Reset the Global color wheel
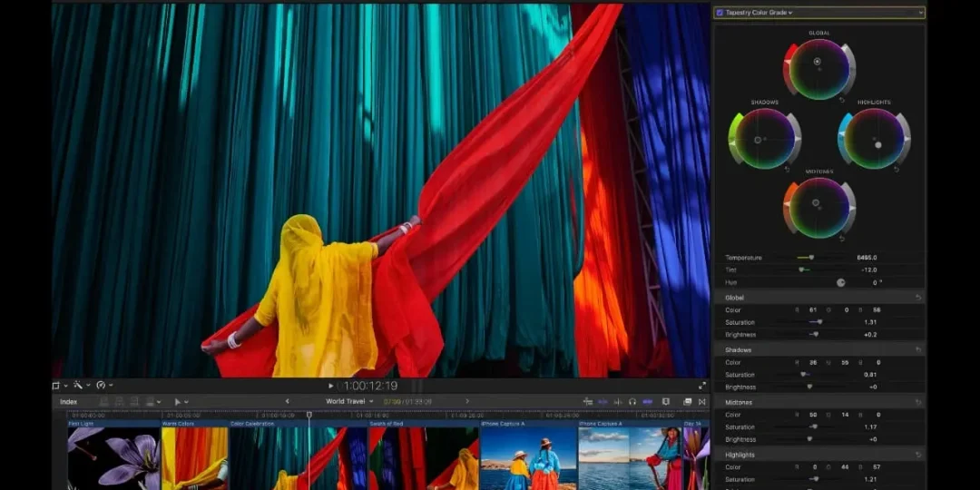The width and height of the screenshot is (980, 490). pyautogui.click(x=841, y=100)
